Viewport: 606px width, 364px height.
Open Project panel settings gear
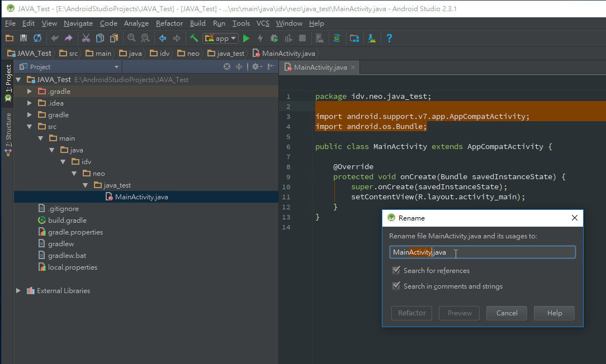257,66
